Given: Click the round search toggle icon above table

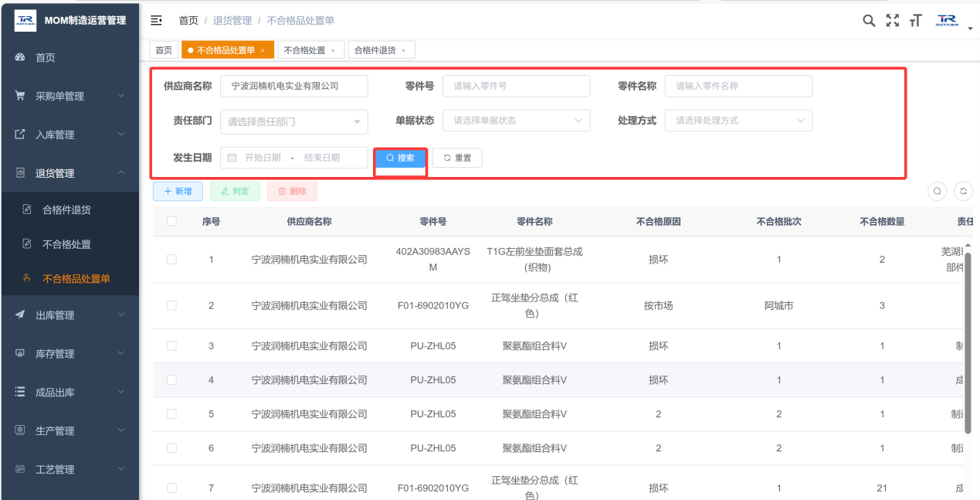Looking at the screenshot, I should click(937, 191).
